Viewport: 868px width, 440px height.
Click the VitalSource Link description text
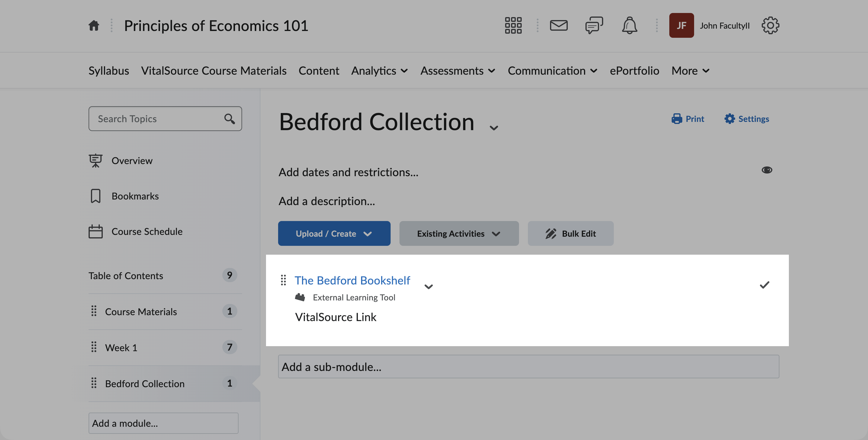pos(336,317)
